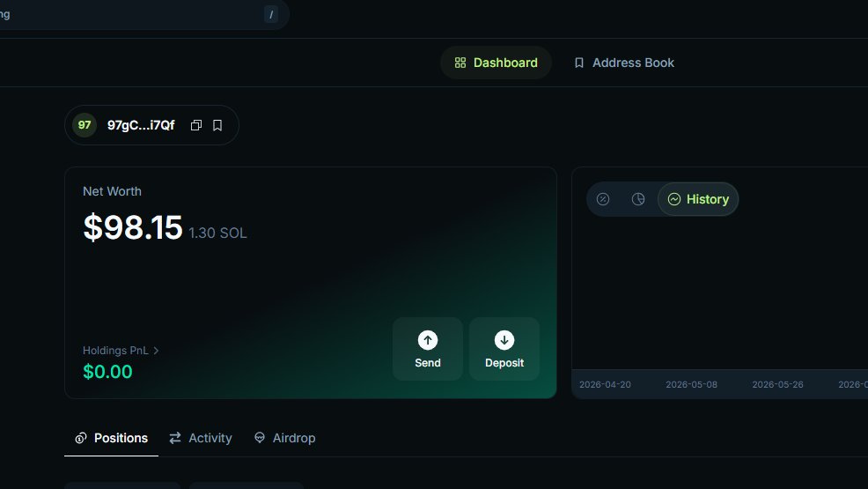Copy the 97gC...i7Qf wallet address
This screenshot has width=868, height=489.
pos(196,125)
